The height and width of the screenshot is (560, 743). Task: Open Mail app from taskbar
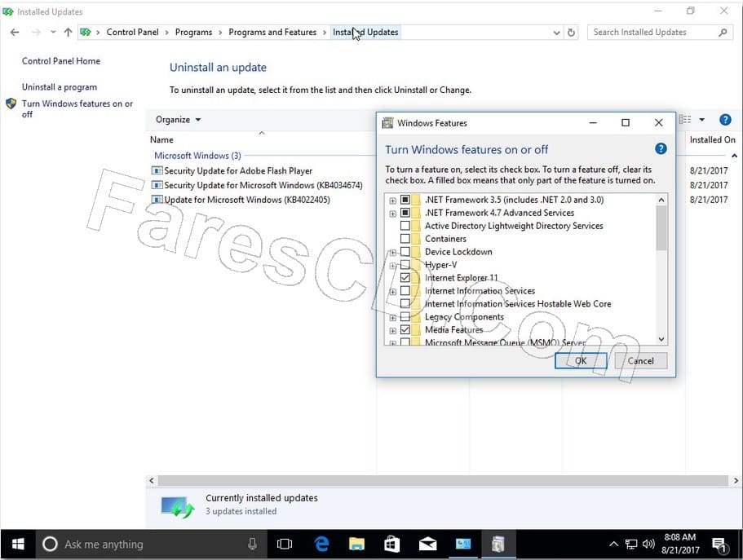click(427, 545)
